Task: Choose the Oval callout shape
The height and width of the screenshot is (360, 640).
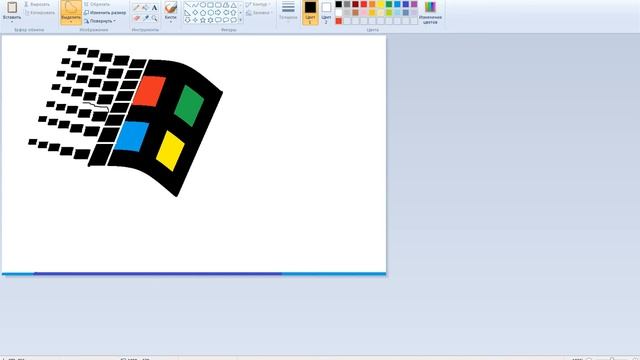Action: click(226, 20)
